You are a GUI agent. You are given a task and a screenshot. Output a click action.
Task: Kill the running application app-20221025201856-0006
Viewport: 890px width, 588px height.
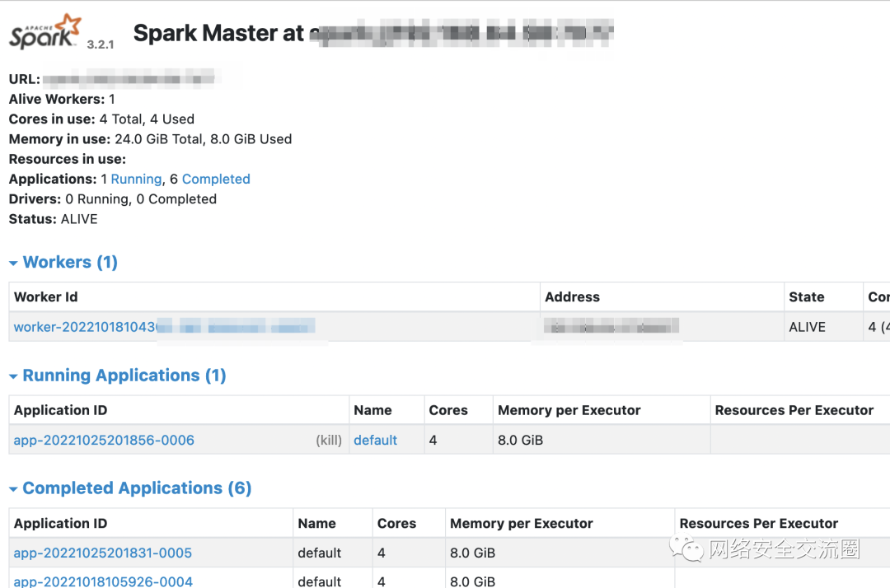coord(329,441)
